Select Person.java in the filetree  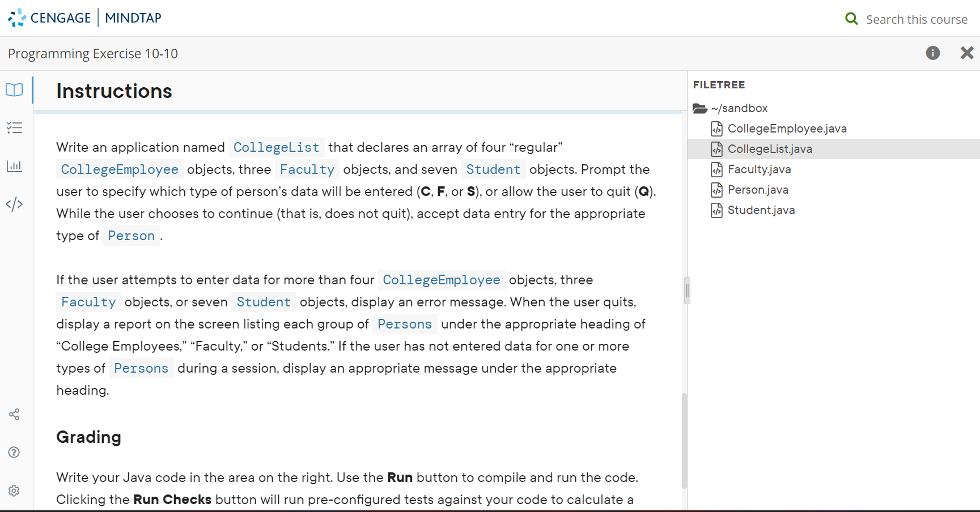(757, 190)
